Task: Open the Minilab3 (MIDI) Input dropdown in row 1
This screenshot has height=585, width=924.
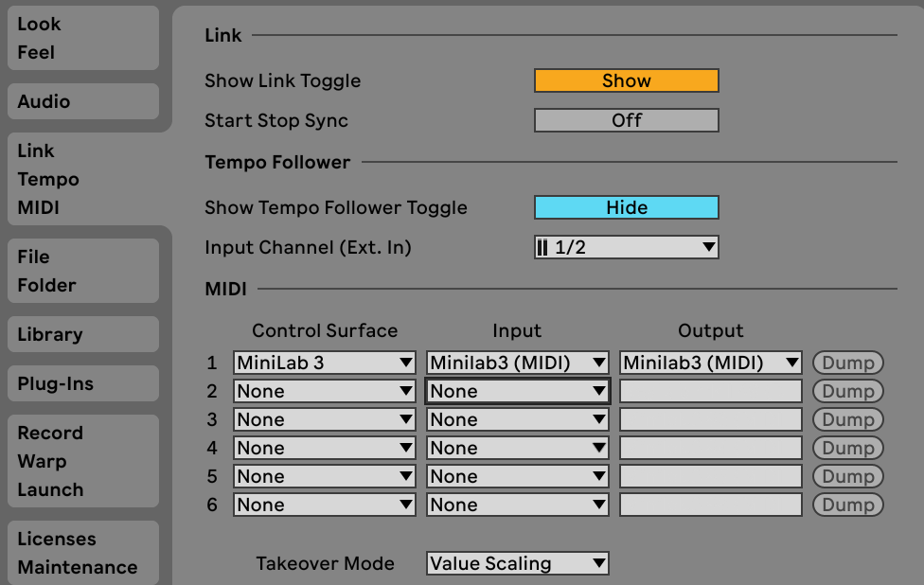Action: coord(518,363)
